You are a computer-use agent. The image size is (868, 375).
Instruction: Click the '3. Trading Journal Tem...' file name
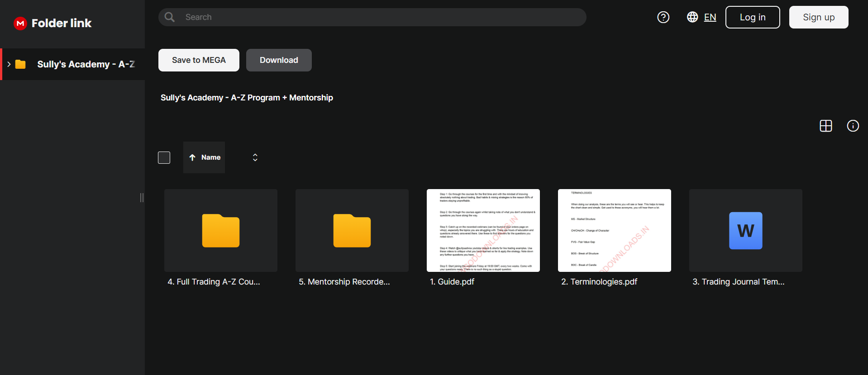click(x=739, y=282)
